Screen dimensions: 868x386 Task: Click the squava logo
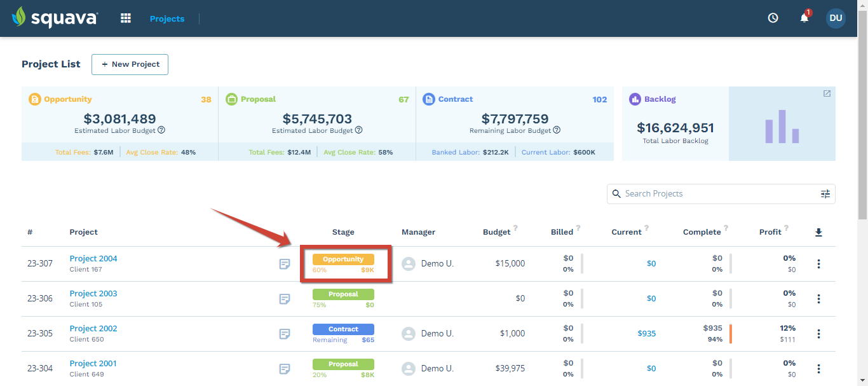(54, 17)
